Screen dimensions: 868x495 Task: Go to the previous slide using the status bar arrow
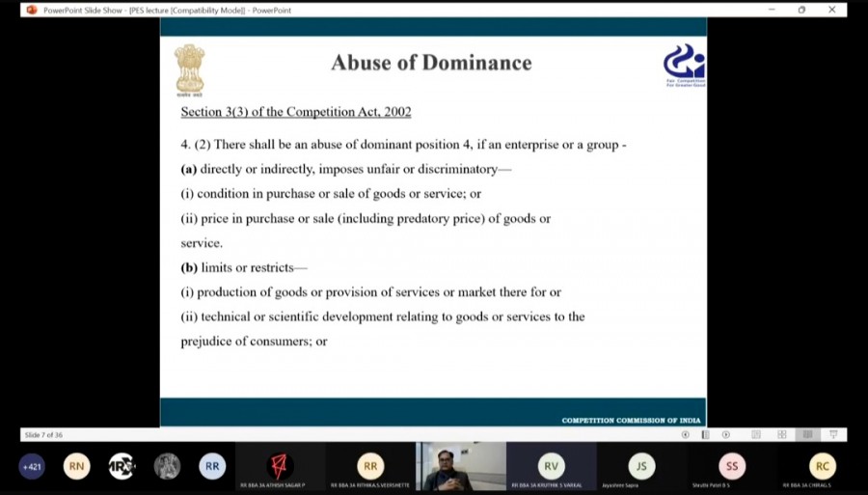(686, 434)
